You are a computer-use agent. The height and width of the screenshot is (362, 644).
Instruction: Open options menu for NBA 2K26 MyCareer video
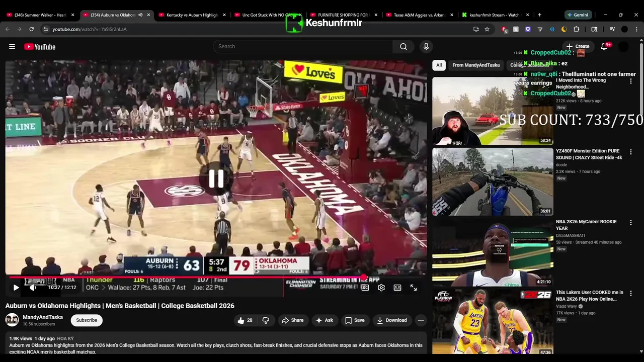631,222
